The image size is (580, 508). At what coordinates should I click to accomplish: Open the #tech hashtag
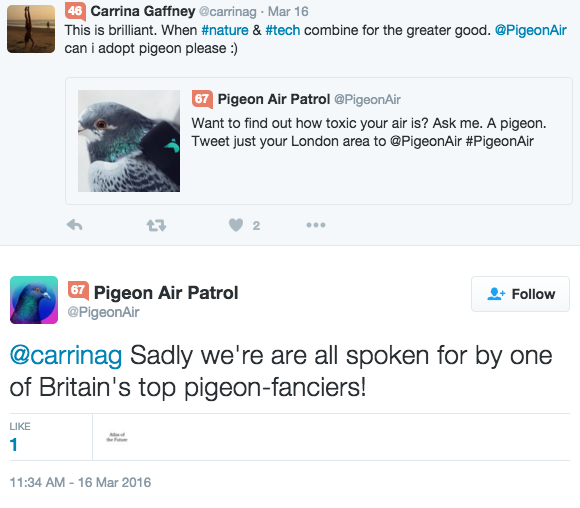point(283,30)
